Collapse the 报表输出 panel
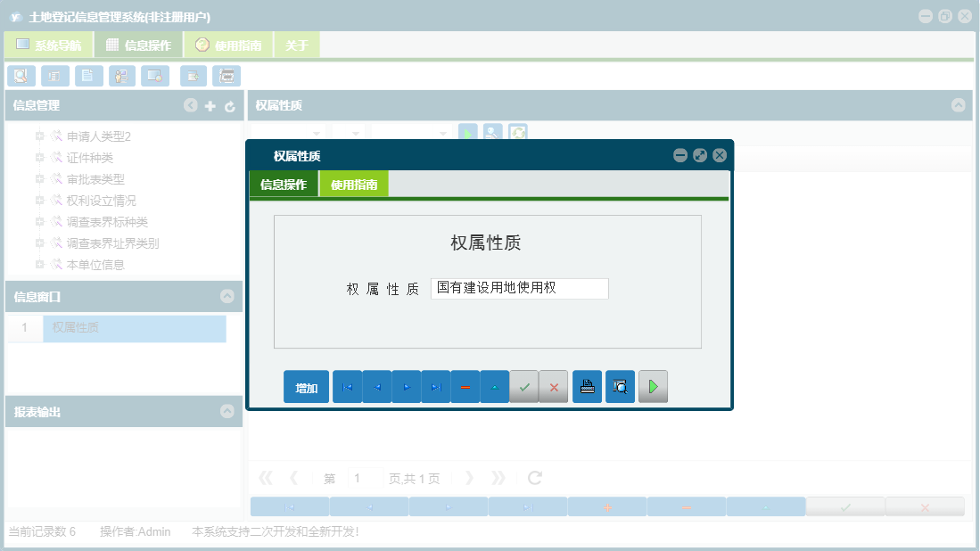The width and height of the screenshot is (980, 551). click(x=228, y=411)
